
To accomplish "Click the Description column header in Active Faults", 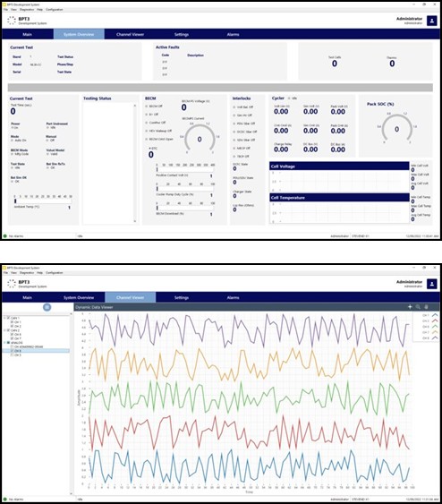I will pos(195,56).
